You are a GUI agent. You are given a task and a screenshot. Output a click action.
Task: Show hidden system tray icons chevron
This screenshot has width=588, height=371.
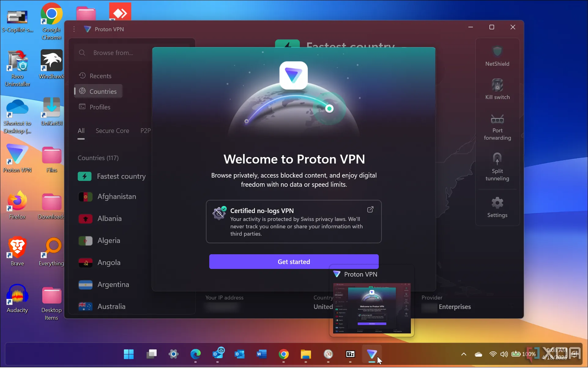click(463, 354)
